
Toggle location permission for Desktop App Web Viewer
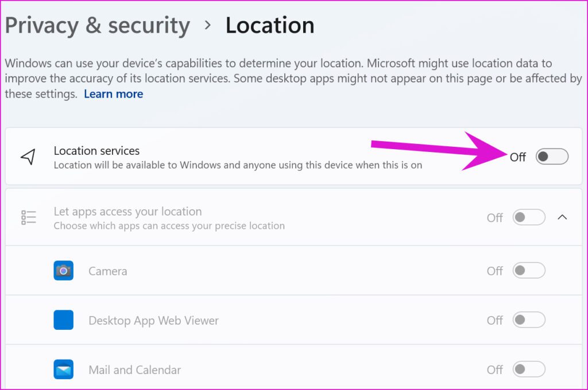tap(528, 320)
